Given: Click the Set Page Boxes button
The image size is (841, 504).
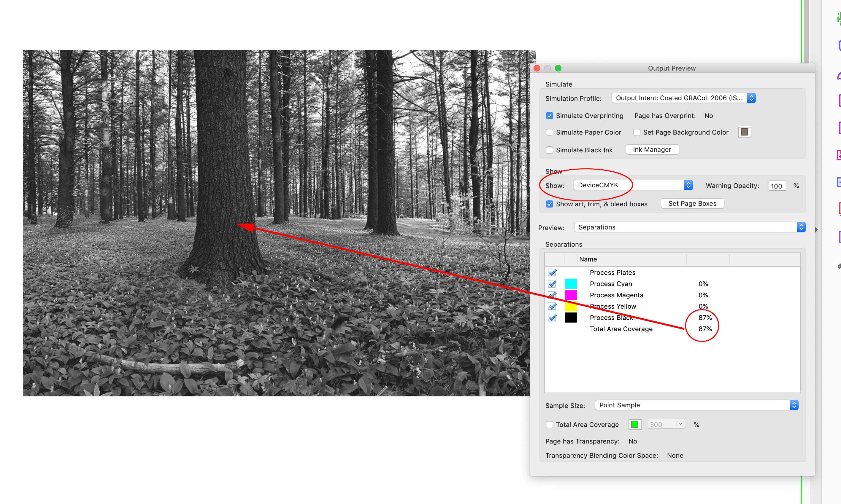Looking at the screenshot, I should [692, 203].
